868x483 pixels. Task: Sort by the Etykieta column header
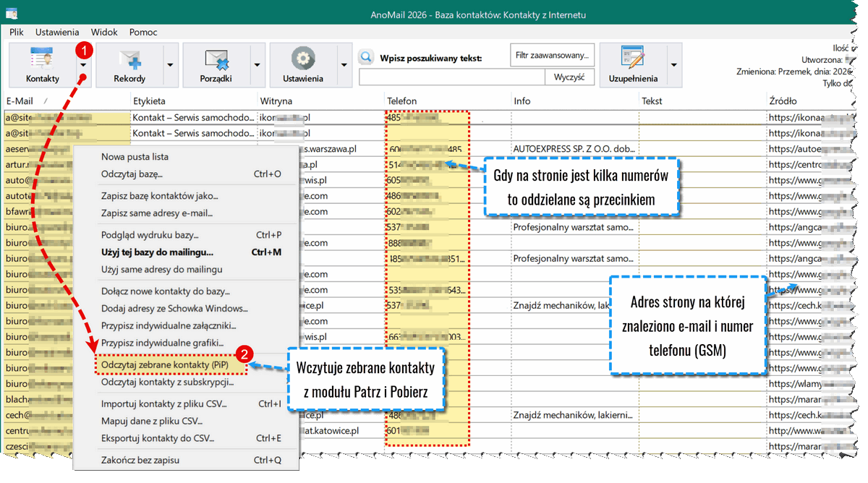[193, 101]
